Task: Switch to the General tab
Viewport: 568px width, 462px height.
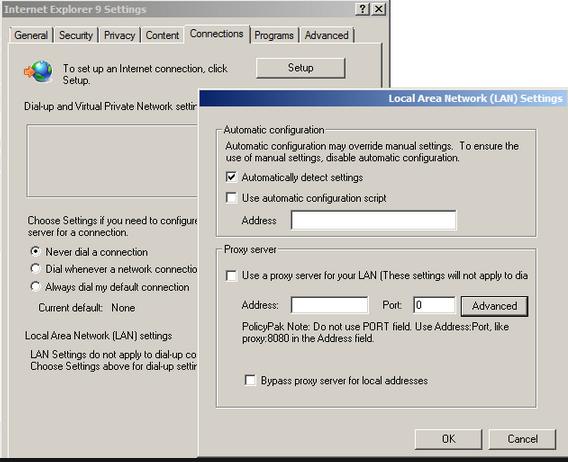Action: (x=31, y=35)
